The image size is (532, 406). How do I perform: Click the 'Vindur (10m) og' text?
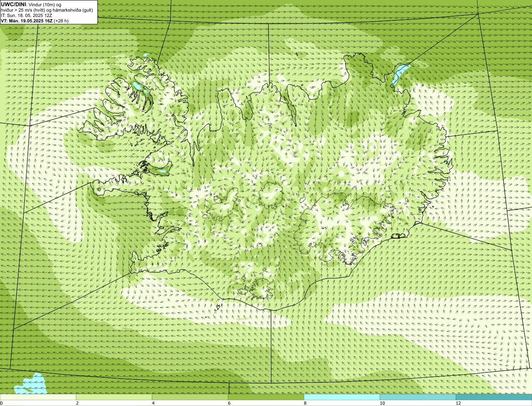(44, 4)
